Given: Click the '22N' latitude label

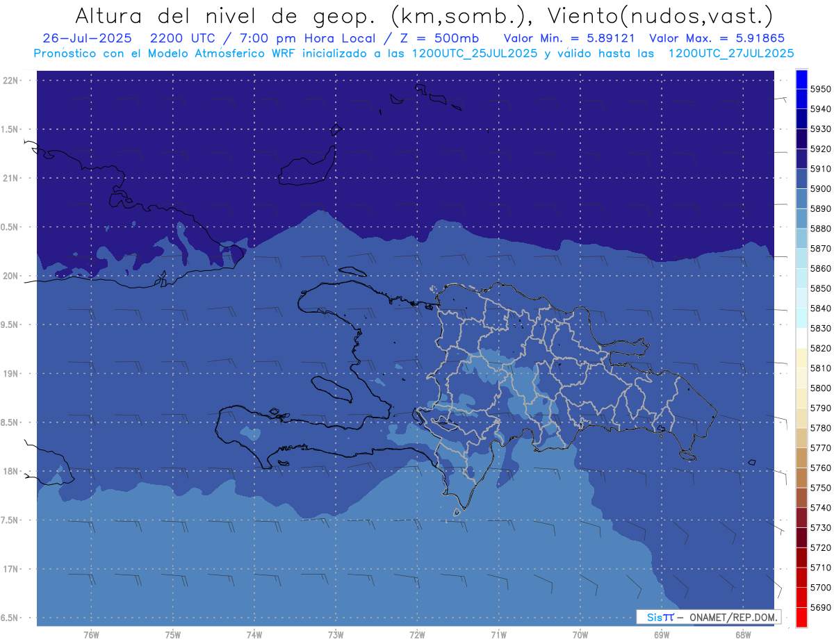Looking at the screenshot, I should pyautogui.click(x=11, y=81).
